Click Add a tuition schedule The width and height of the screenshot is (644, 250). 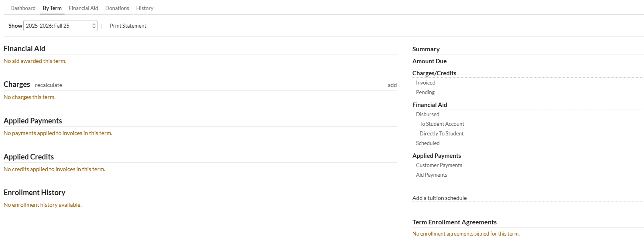pyautogui.click(x=439, y=198)
